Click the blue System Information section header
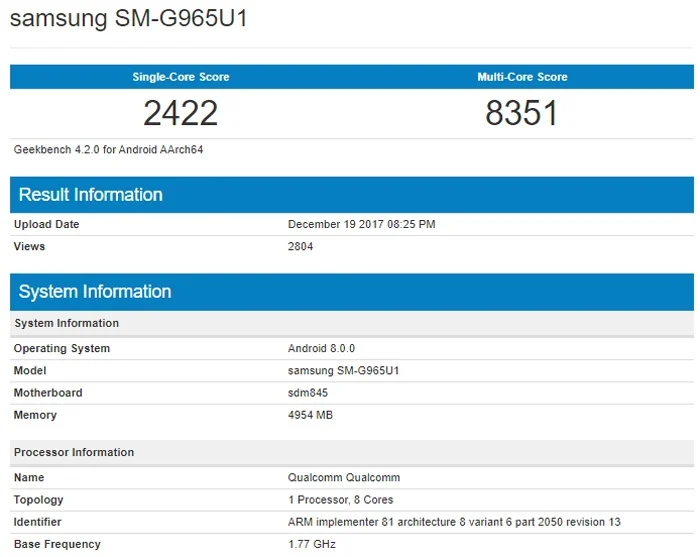This screenshot has width=700, height=557. click(352, 292)
